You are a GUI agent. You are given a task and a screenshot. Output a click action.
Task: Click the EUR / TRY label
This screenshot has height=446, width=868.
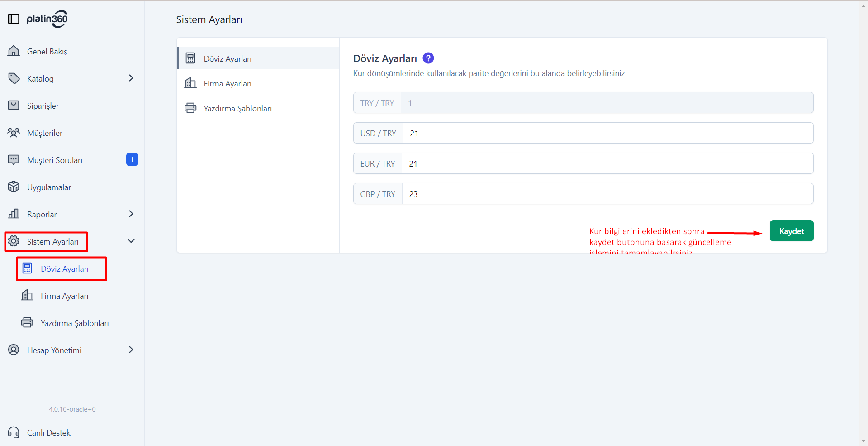pyautogui.click(x=378, y=163)
